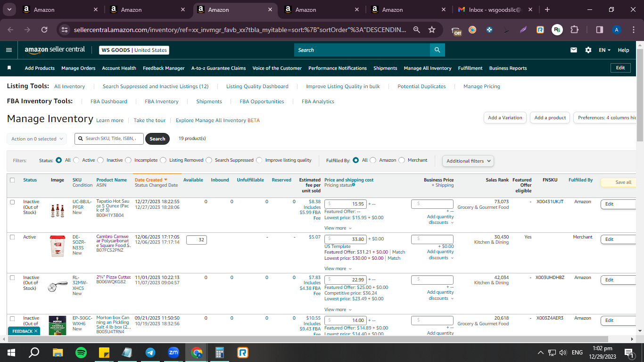The image size is (644, 362).
Task: Open the Listing Quality Dashboard link
Action: [257, 87]
